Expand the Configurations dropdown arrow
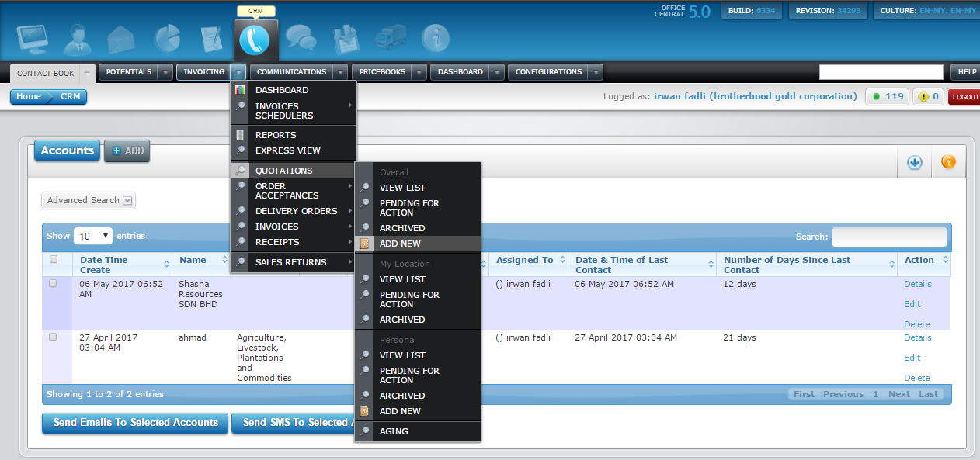Image resolution: width=980 pixels, height=460 pixels. coord(596,72)
